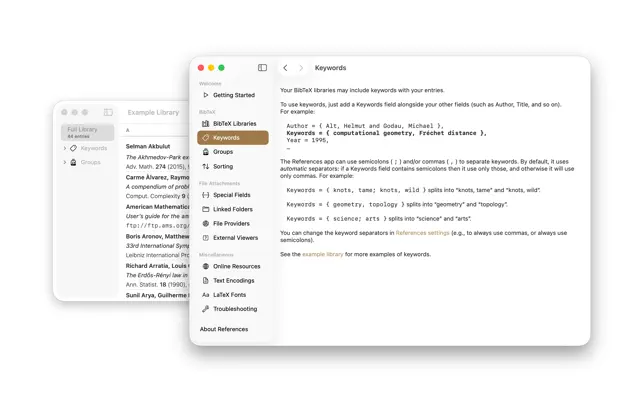Follow the References settings link
Viewport: 643px width, 402px height.
[422, 233]
